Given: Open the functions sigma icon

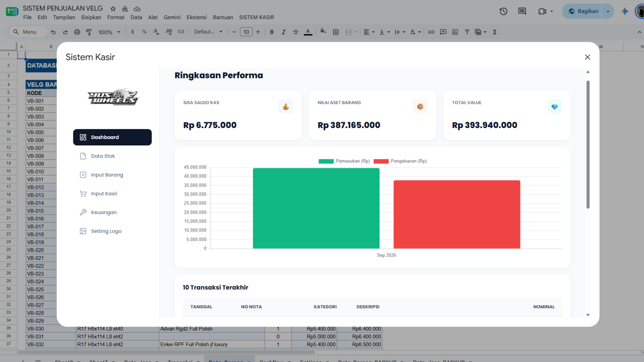Looking at the screenshot, I should tap(494, 32).
